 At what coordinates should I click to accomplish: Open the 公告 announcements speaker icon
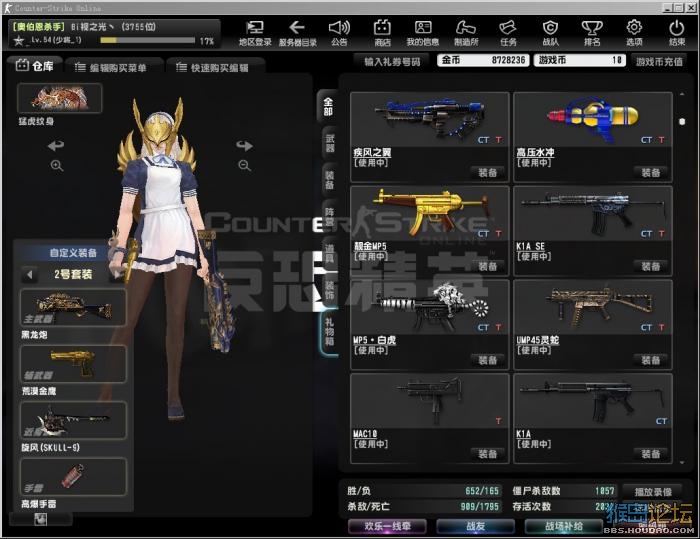coord(339,33)
